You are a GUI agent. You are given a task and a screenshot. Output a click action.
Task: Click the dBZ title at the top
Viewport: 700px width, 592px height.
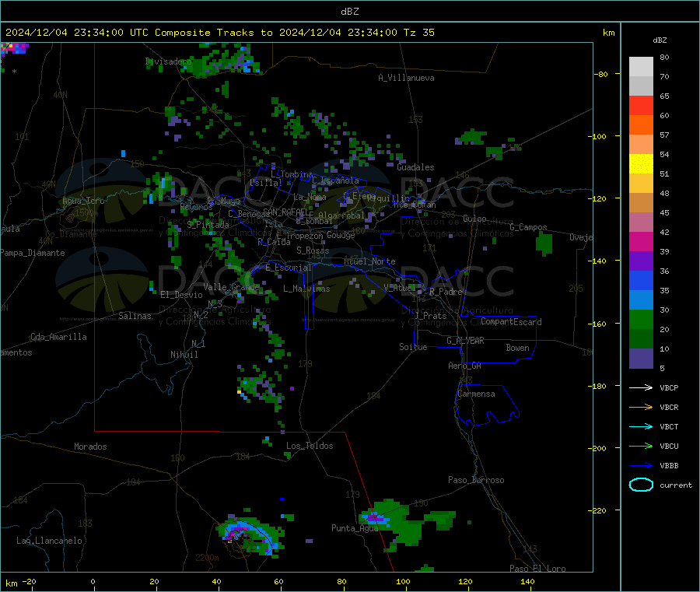point(349,12)
